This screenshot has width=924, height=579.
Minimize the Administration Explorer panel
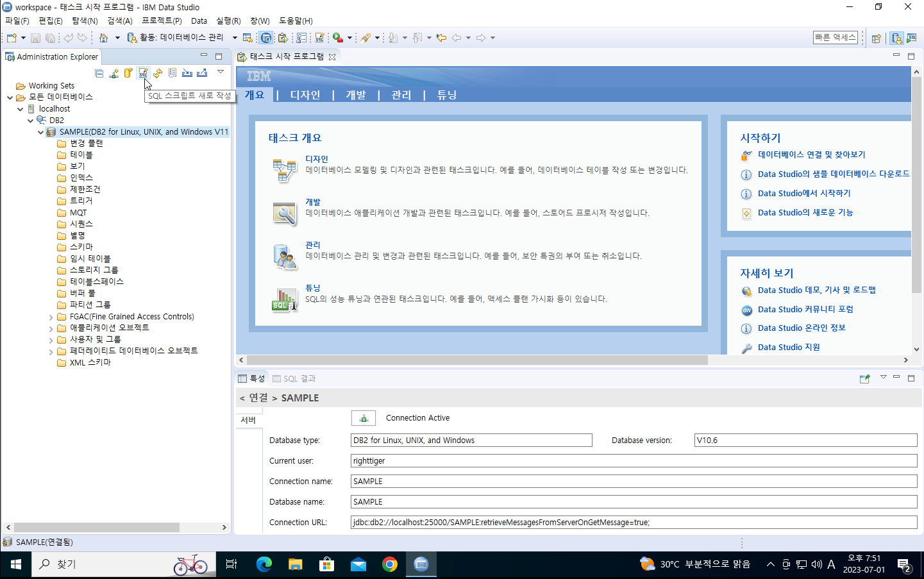tap(204, 56)
